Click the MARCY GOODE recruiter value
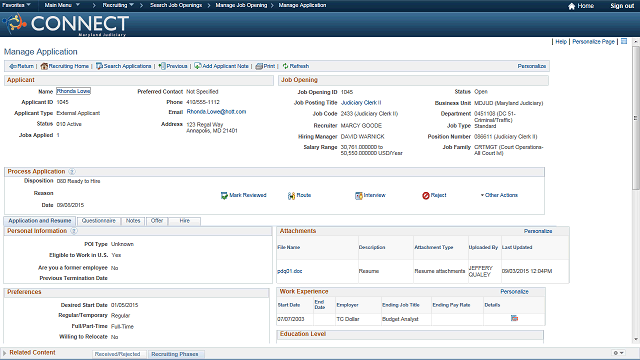Viewport: 640px width, 360px height. pos(361,126)
